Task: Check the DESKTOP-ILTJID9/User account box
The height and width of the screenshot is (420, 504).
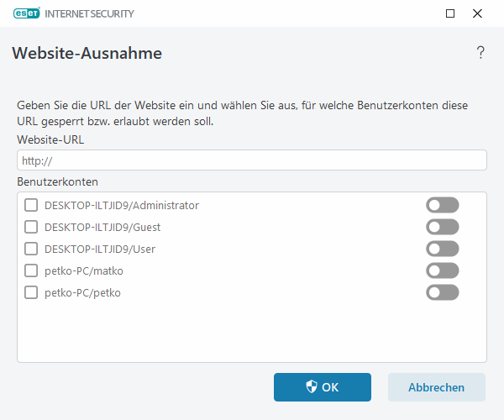Action: coord(31,249)
